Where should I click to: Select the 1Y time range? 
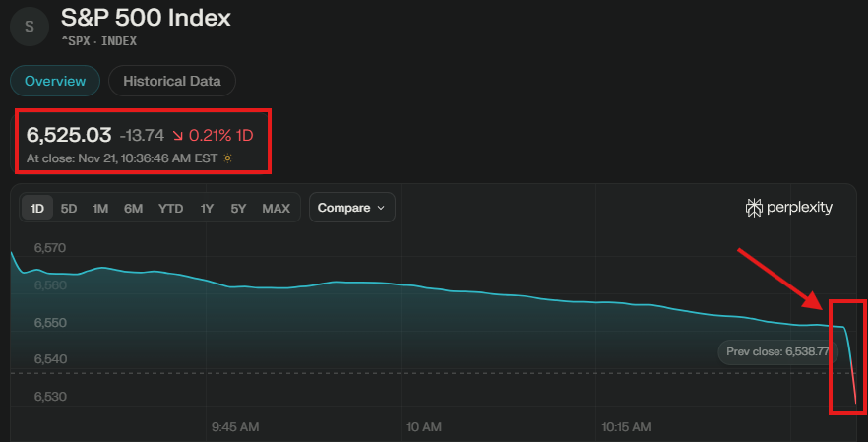coord(207,209)
